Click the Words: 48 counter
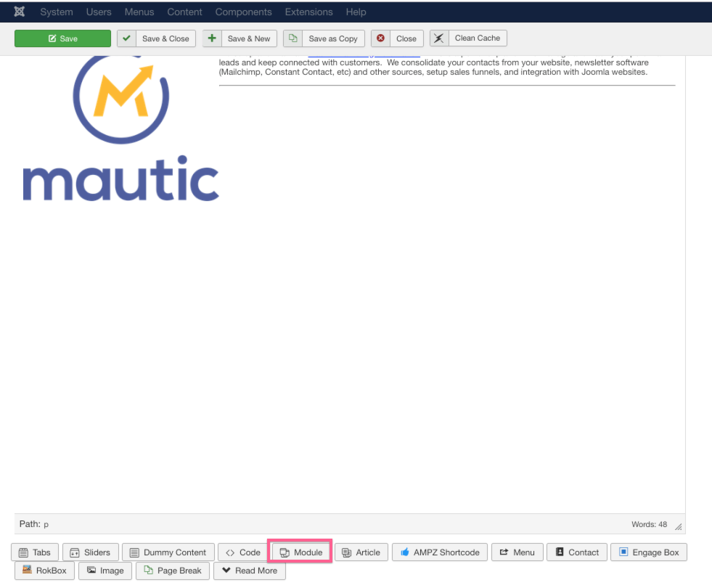 click(649, 524)
